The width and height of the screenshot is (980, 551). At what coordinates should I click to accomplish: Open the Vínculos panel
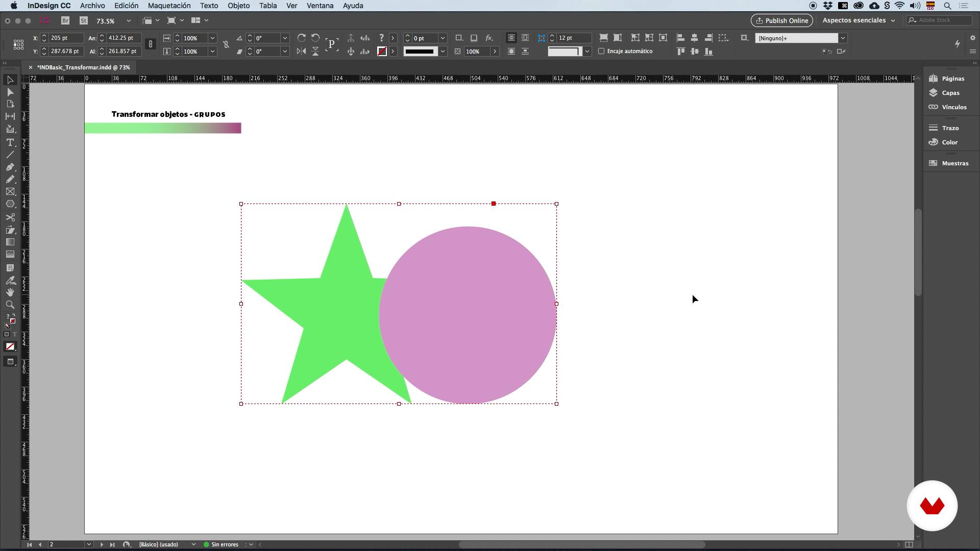(948, 107)
